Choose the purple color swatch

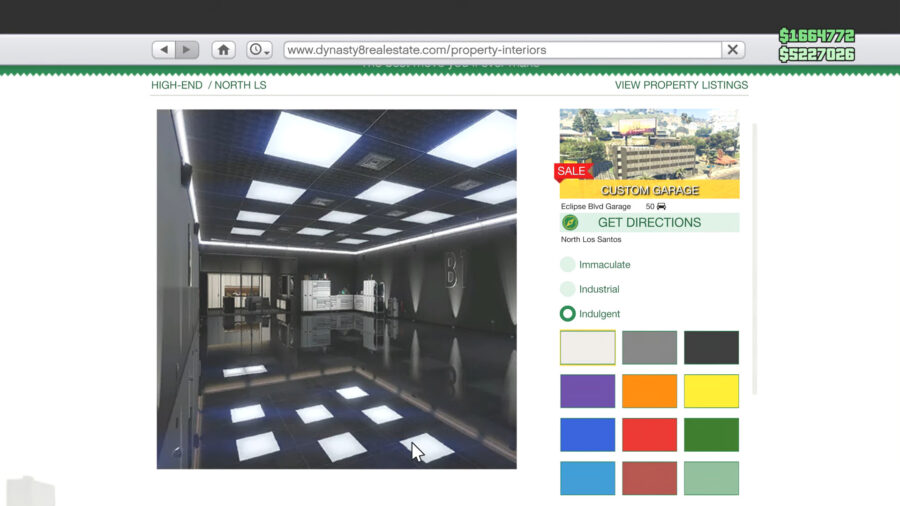(588, 391)
